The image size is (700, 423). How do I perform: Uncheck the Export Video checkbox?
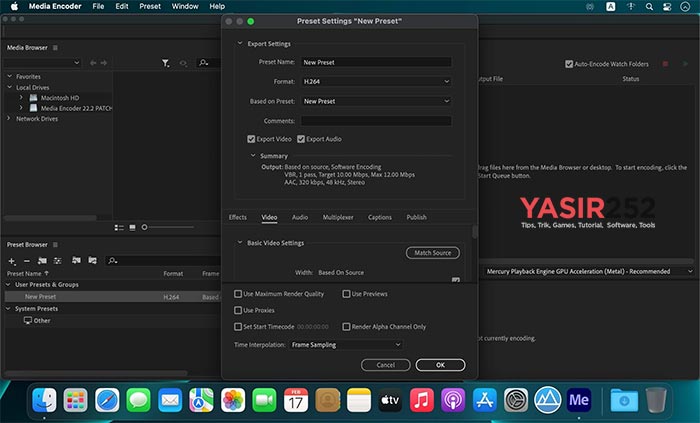(x=251, y=139)
